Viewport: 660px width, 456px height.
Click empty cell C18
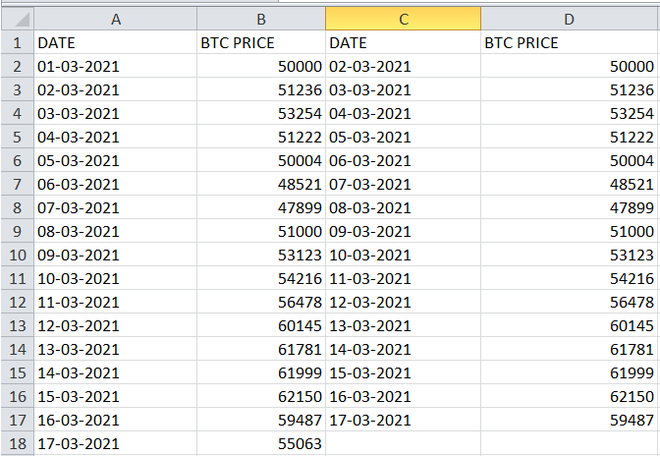[403, 442]
